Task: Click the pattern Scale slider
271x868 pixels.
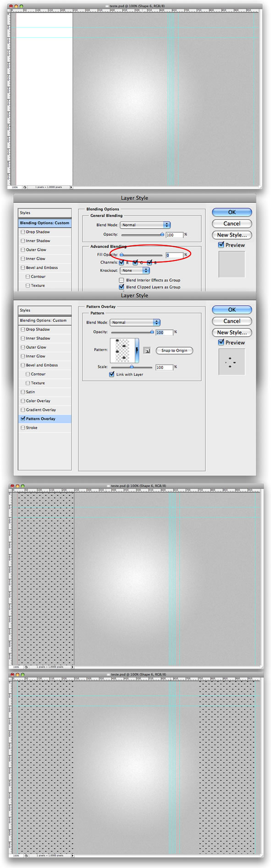Action: pos(132,367)
